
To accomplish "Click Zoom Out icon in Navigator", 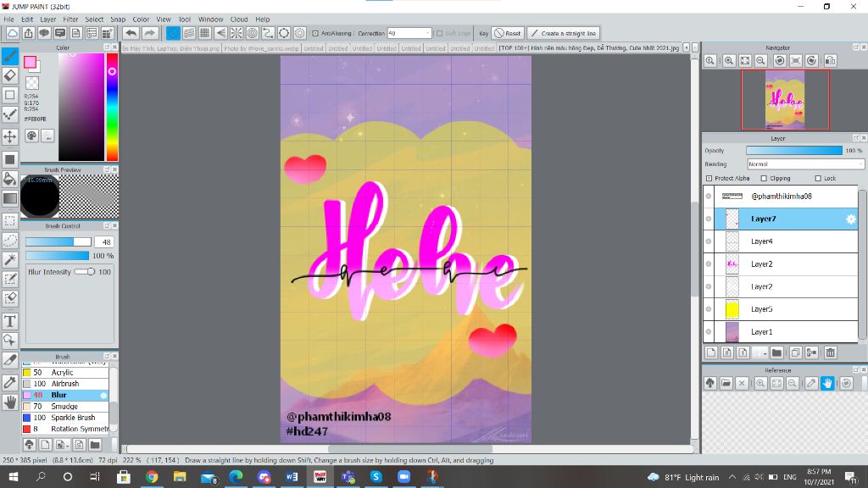I will point(760,61).
